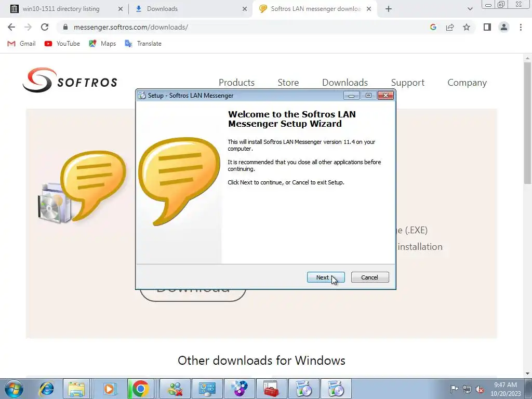Open Company menu on Softros site
The image size is (532, 399).
tap(467, 83)
